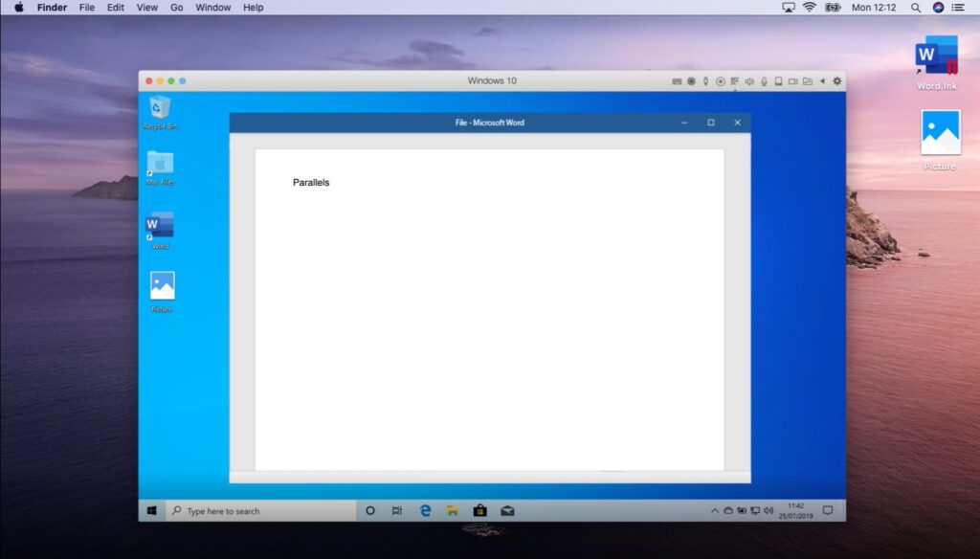Open the Microsoft Store from the taskbar
Image resolution: width=980 pixels, height=559 pixels.
[x=479, y=510]
